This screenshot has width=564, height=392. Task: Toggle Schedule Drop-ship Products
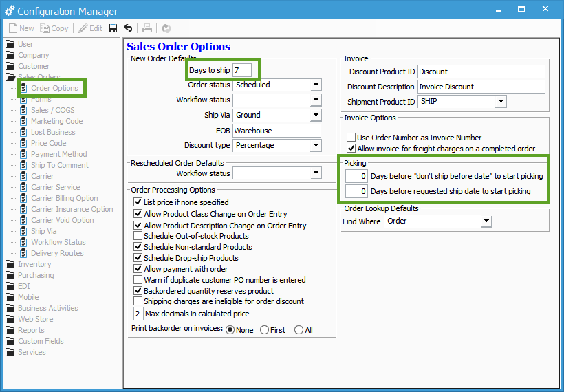point(138,258)
